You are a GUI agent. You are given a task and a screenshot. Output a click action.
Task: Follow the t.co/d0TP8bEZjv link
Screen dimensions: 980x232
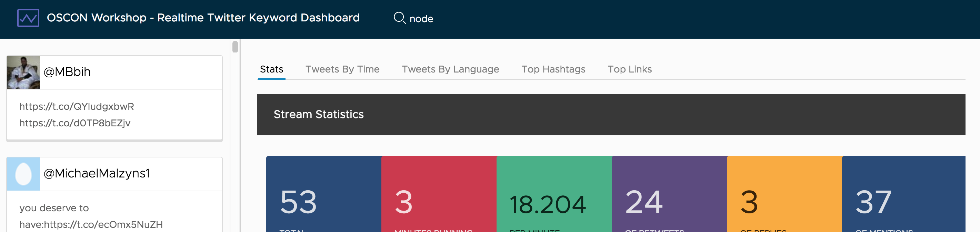(x=74, y=123)
